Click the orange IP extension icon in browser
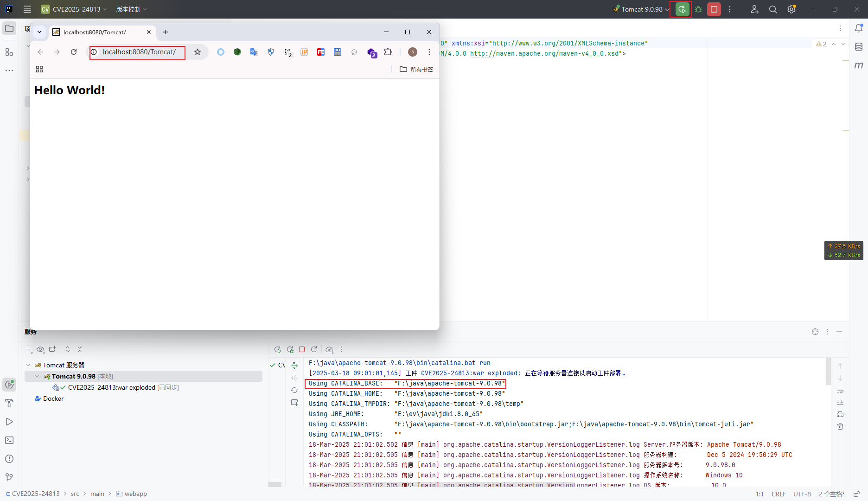This screenshot has height=501, width=868. [x=304, y=52]
